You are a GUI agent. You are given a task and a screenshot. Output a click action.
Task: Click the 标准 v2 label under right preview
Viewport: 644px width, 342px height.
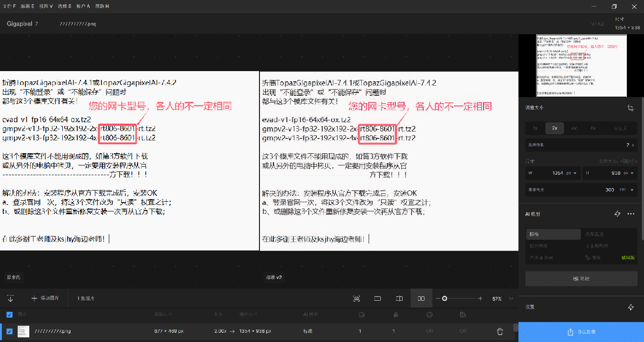point(274,277)
